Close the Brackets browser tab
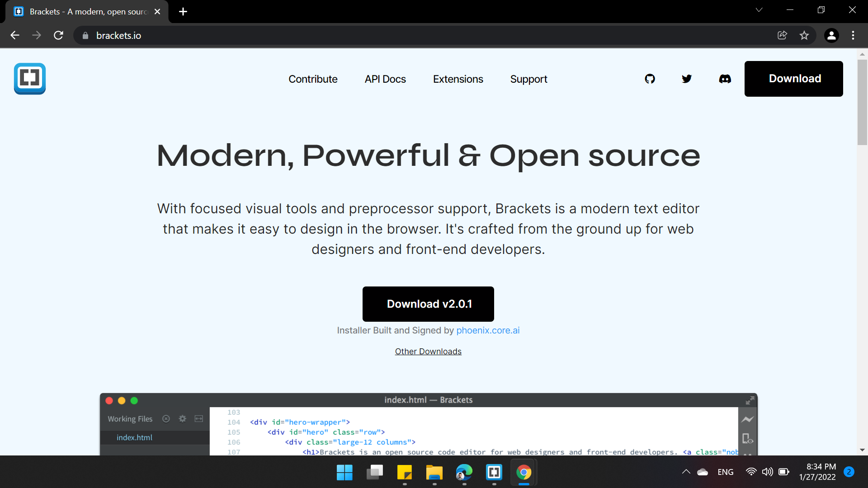 157,12
